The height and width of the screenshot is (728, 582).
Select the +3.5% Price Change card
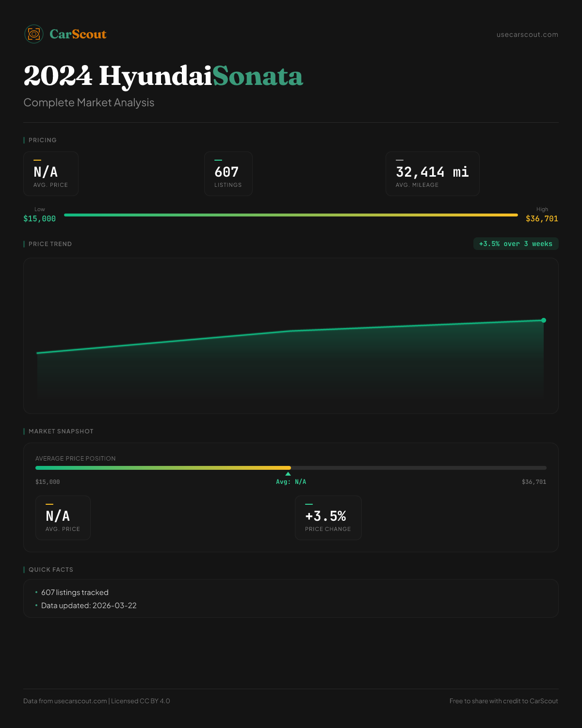(328, 518)
